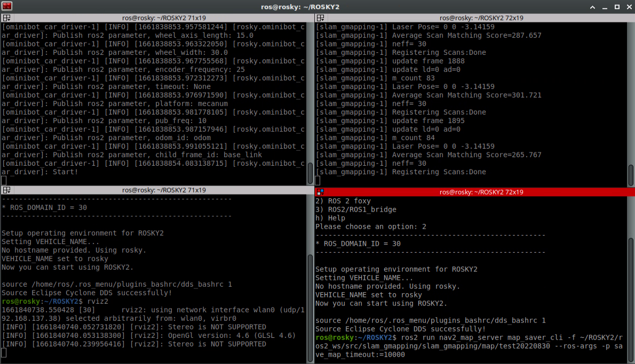Image resolution: width=635 pixels, height=364 pixels.
Task: Click the 'wheel_width: 30.0' parameter line
Action: point(115,53)
